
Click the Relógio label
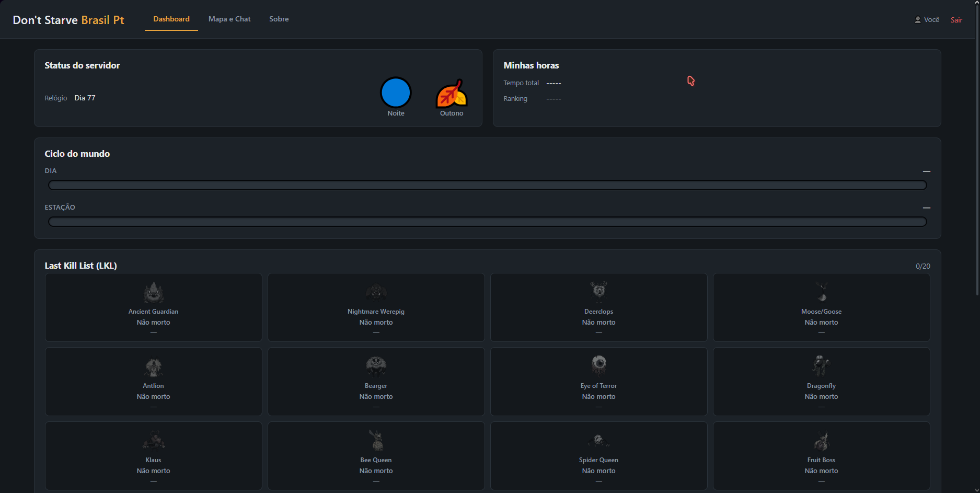[x=56, y=98]
